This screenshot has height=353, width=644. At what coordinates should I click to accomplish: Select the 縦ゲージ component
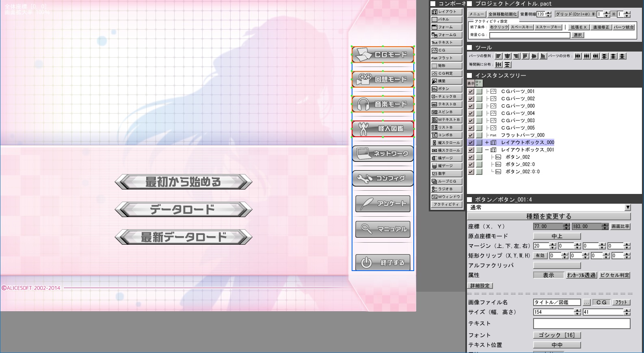pyautogui.click(x=447, y=166)
